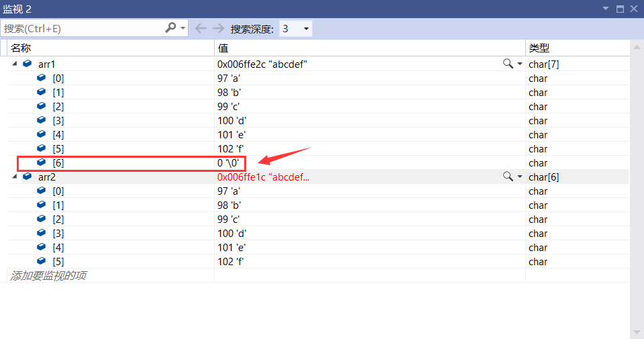The width and height of the screenshot is (644, 339).
Task: Click the cube icon beside arr2
Action: coord(28,177)
